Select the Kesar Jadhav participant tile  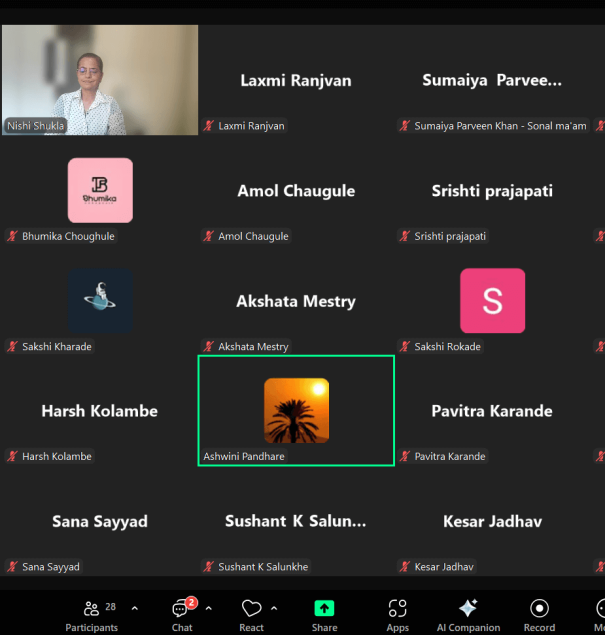492,522
